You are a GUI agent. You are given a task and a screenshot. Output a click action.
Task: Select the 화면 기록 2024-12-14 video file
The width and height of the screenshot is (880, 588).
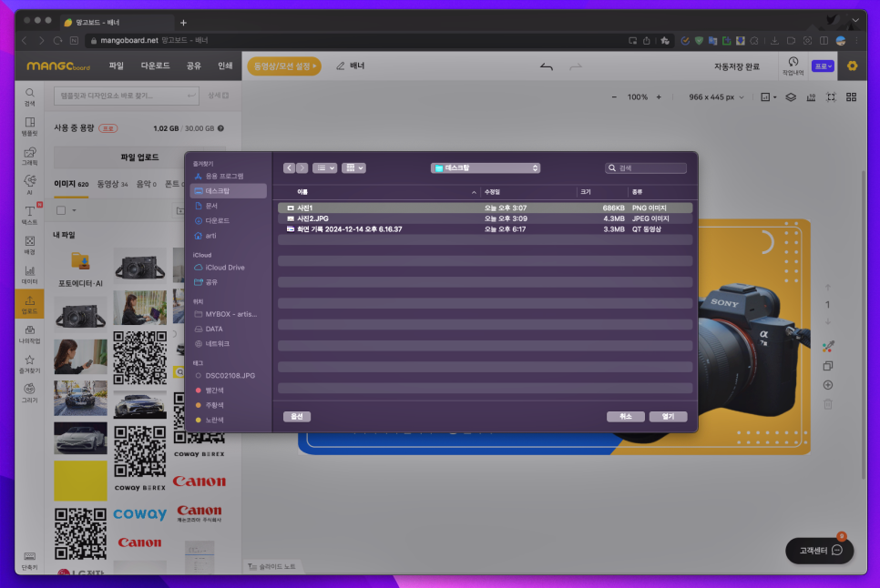485,229
